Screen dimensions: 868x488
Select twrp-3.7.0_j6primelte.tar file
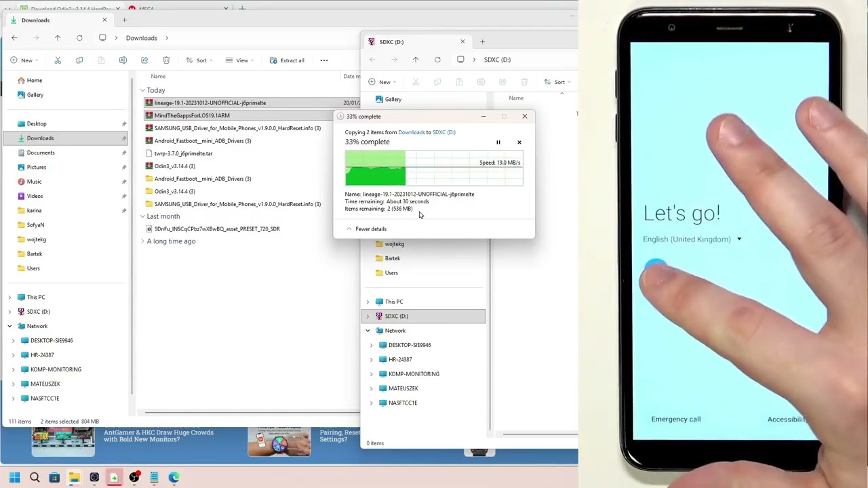pos(179,154)
